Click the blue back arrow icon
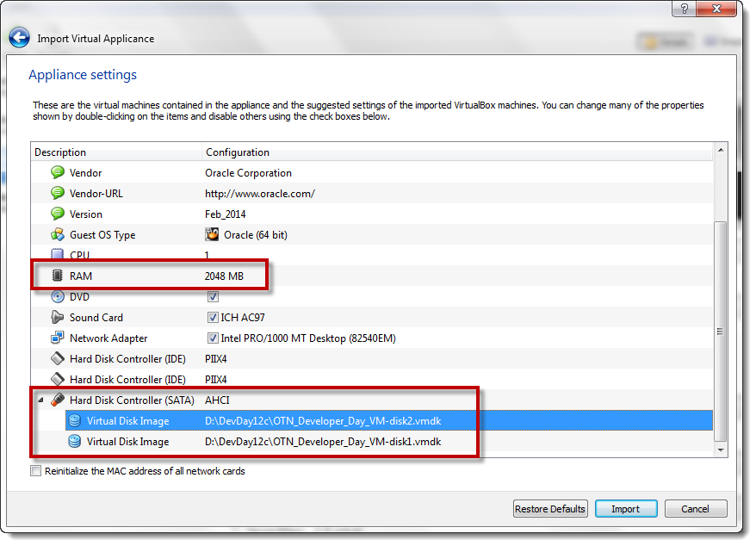This screenshot has width=756, height=546. (x=19, y=38)
